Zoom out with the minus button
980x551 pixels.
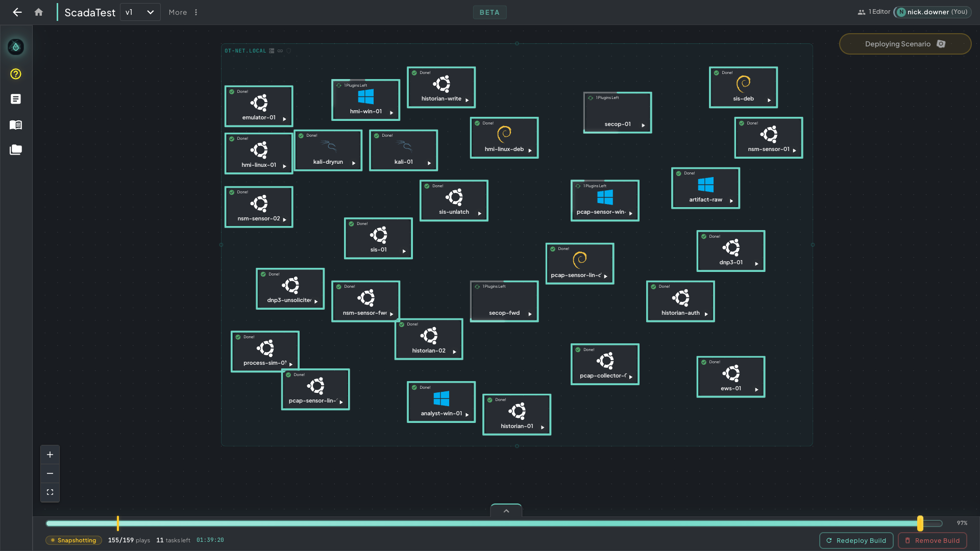pyautogui.click(x=50, y=473)
